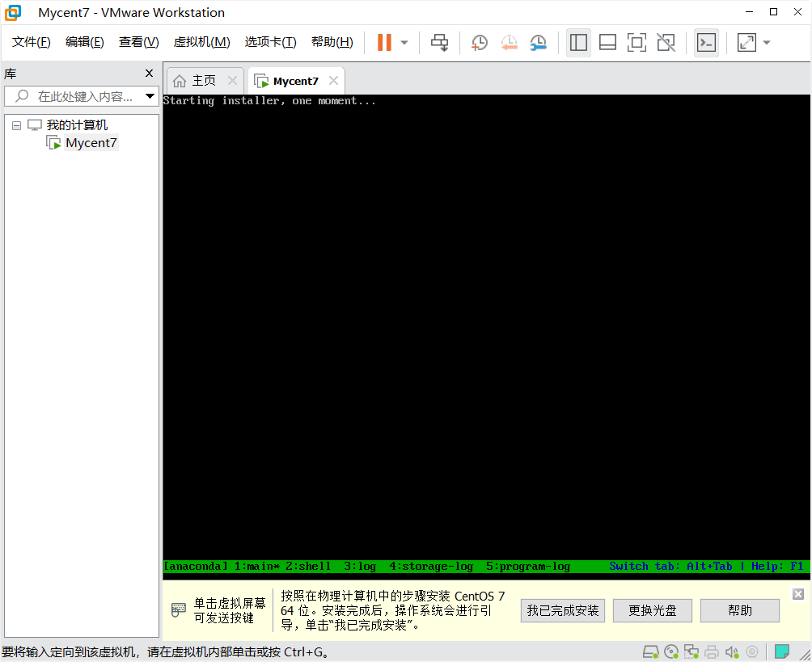Close the 主页 tab
This screenshot has width=812, height=662.
232,81
